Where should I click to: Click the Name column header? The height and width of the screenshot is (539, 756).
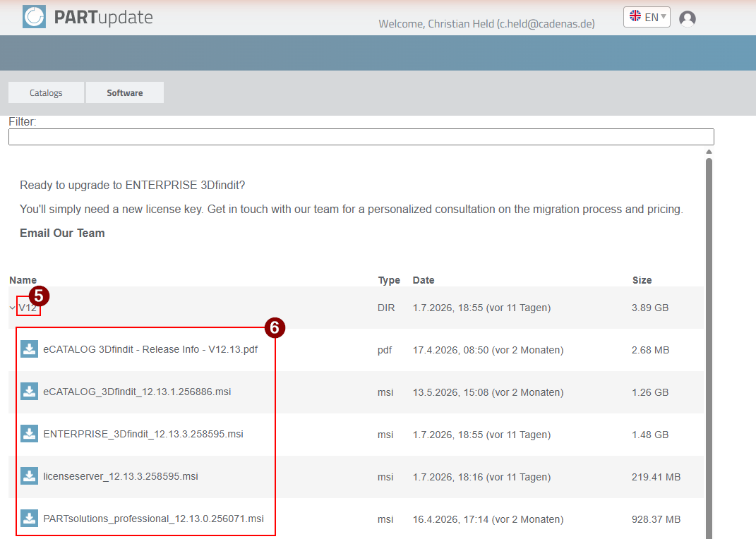(23, 280)
